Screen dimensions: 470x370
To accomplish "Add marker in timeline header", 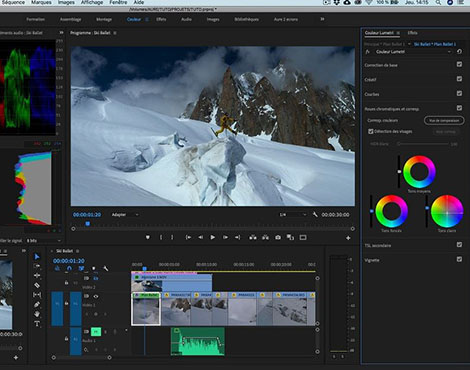I will click(94, 268).
